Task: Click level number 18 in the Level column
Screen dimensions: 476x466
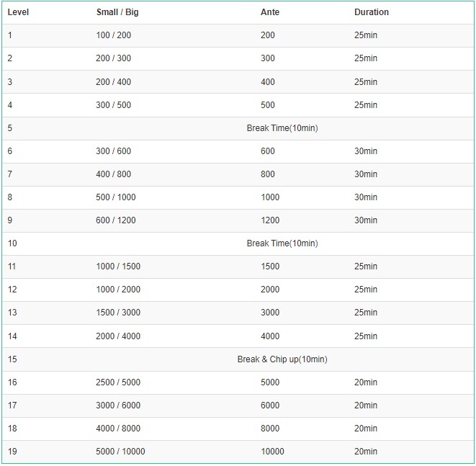Action: point(12,429)
